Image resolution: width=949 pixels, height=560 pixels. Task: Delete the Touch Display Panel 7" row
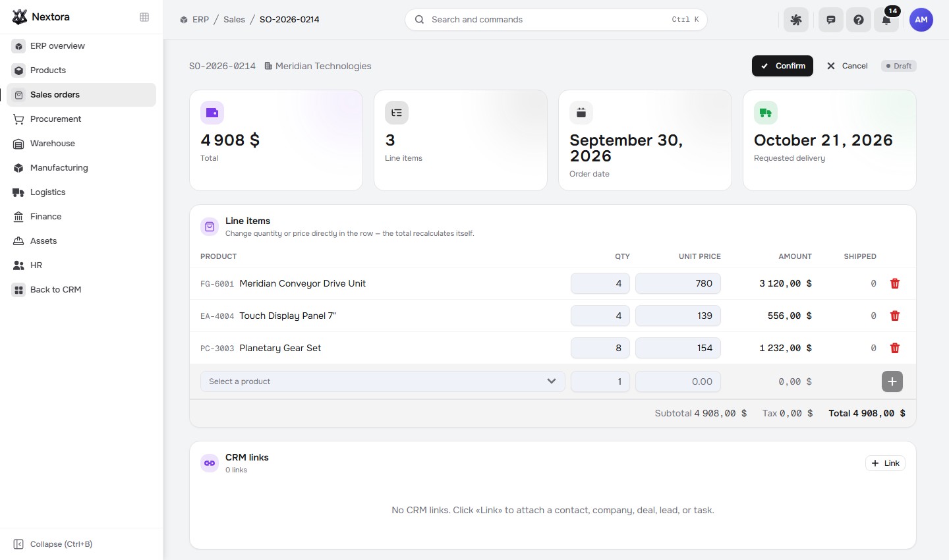(x=895, y=316)
